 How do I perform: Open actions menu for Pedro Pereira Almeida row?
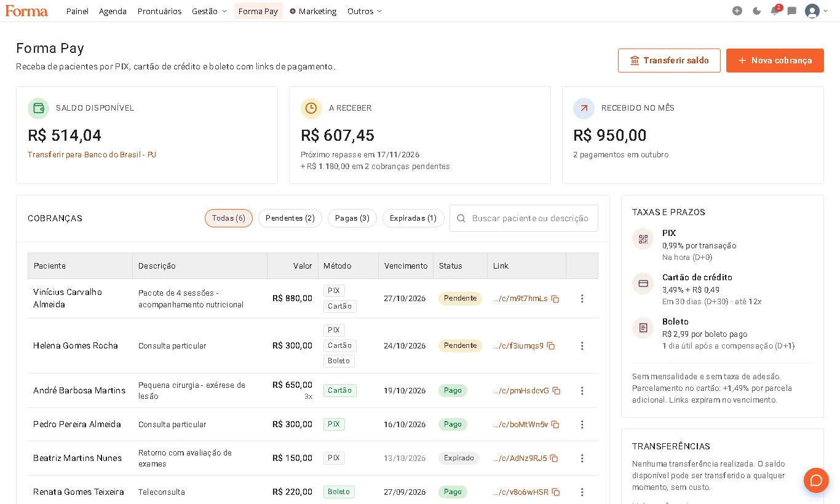(582, 425)
